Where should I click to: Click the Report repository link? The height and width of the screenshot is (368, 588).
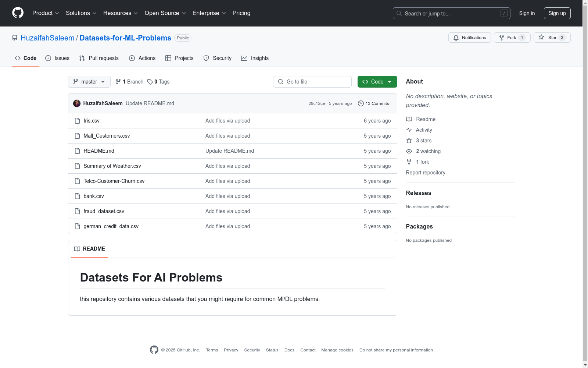pyautogui.click(x=426, y=173)
